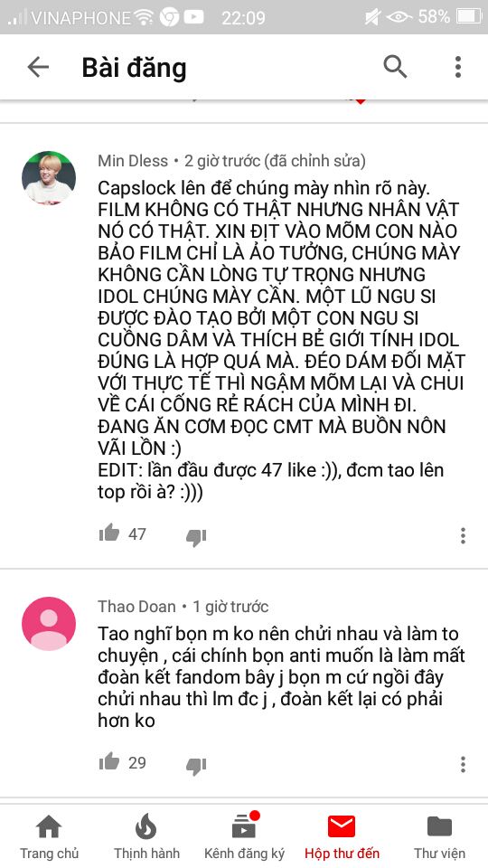This screenshot has width=488, height=868.
Task: Tap the Min Dless username
Action: (x=133, y=161)
